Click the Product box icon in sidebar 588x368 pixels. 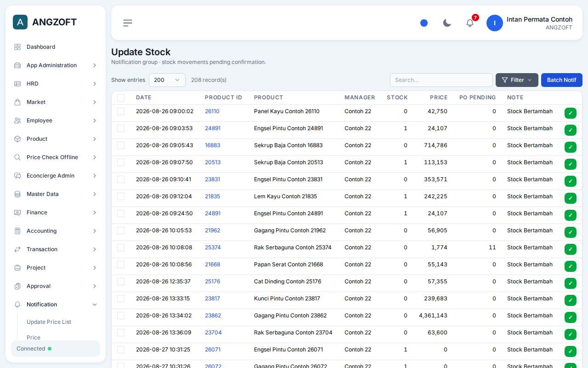(17, 139)
